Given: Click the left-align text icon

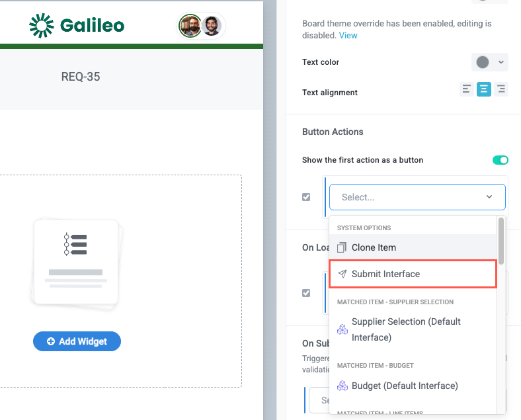Looking at the screenshot, I should pyautogui.click(x=467, y=89).
